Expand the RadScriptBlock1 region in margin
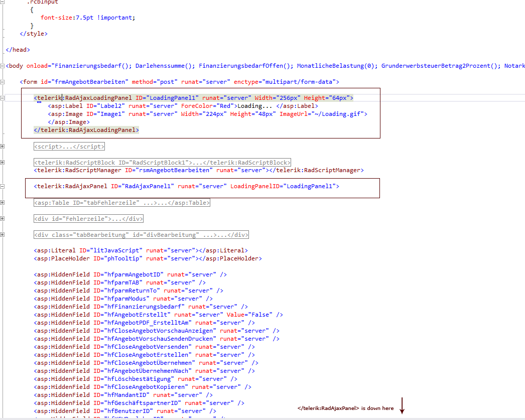This screenshot has height=420, width=525. [2, 162]
